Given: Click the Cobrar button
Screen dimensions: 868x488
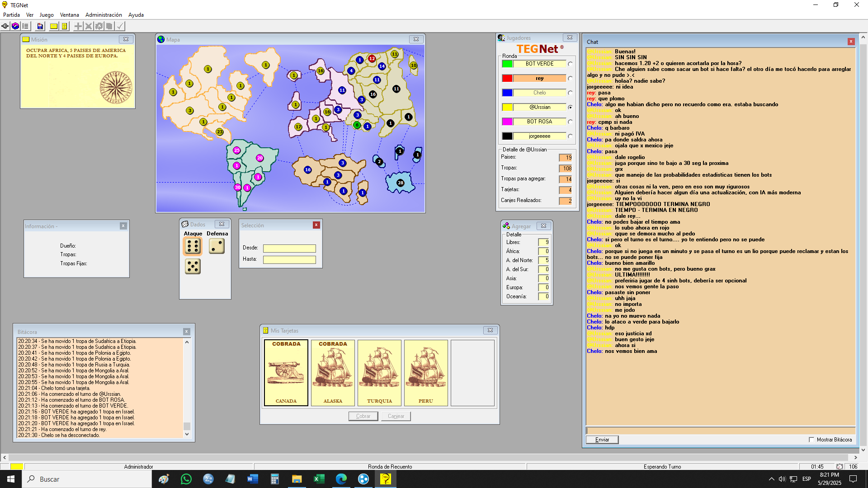Looking at the screenshot, I should click(363, 416).
